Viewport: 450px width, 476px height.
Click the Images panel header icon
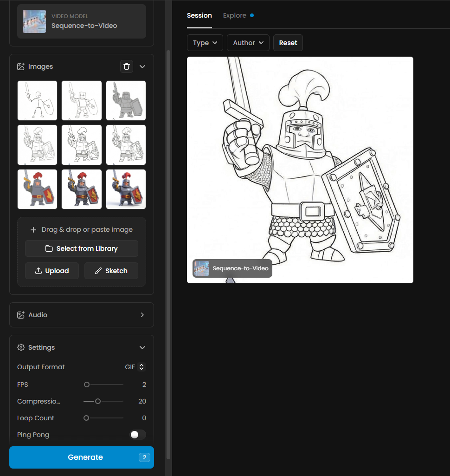21,66
